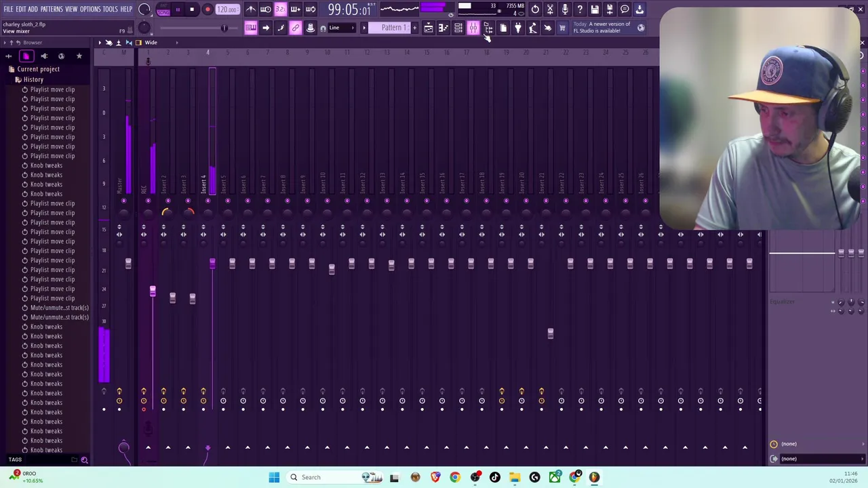The width and height of the screenshot is (868, 488).
Task: Click the 120.000 tempo field
Action: tap(228, 9)
